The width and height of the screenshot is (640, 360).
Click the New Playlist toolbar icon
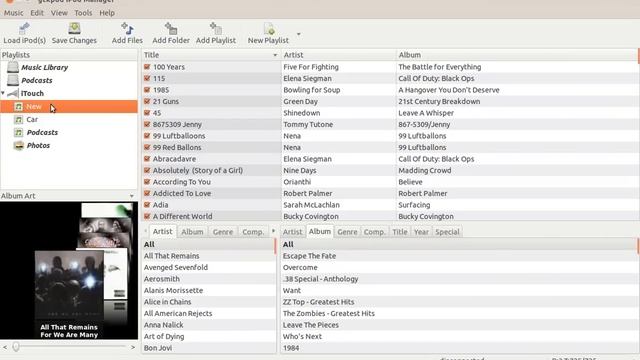coord(269,28)
